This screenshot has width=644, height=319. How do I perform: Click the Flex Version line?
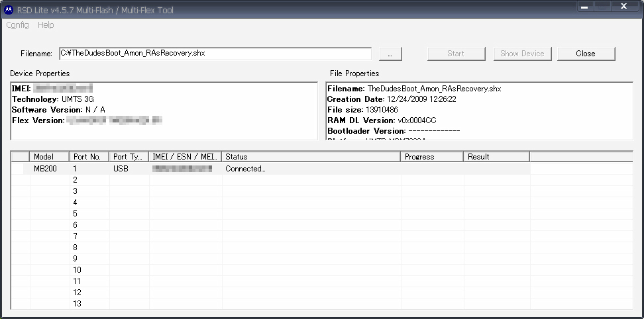click(87, 120)
